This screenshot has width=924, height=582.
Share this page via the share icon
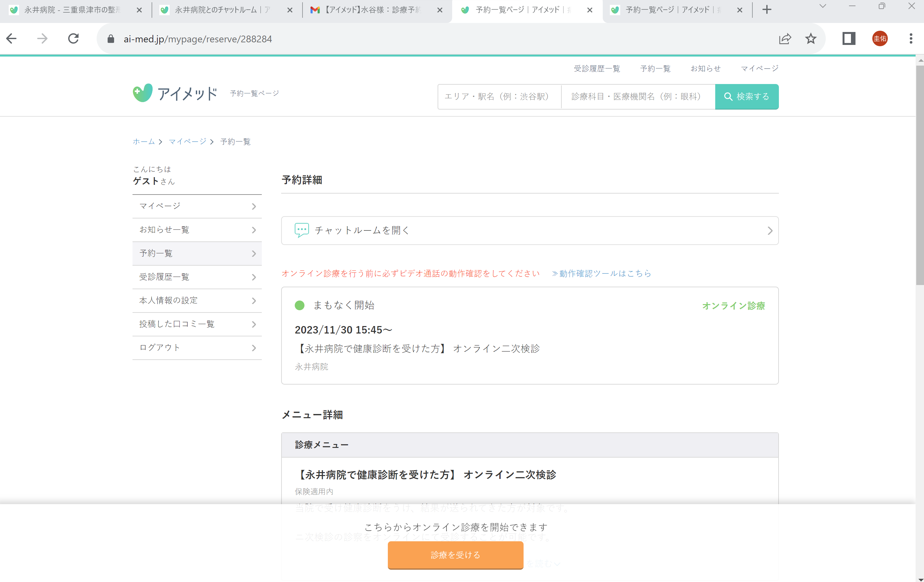(x=785, y=39)
